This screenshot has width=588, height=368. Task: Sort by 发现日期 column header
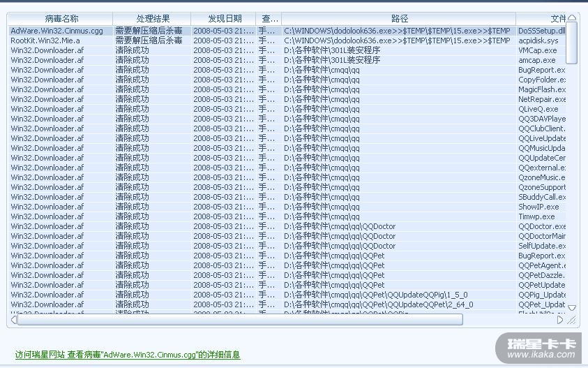(x=223, y=18)
